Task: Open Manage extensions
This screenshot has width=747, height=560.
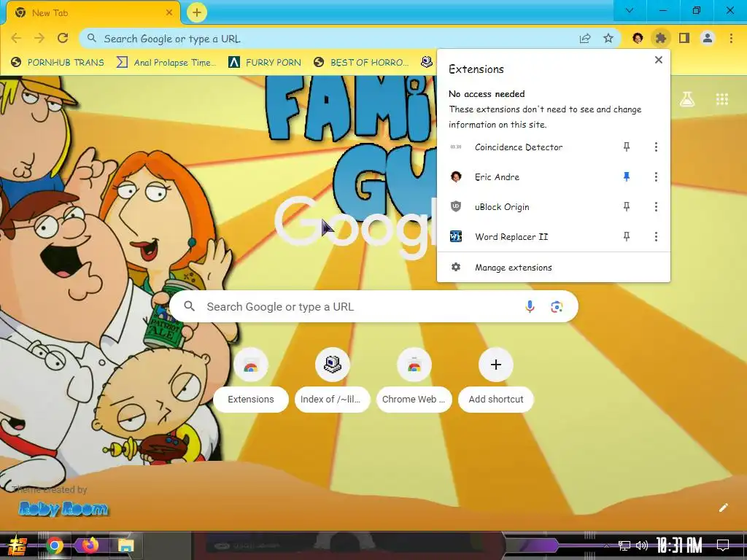Action: 554,268
